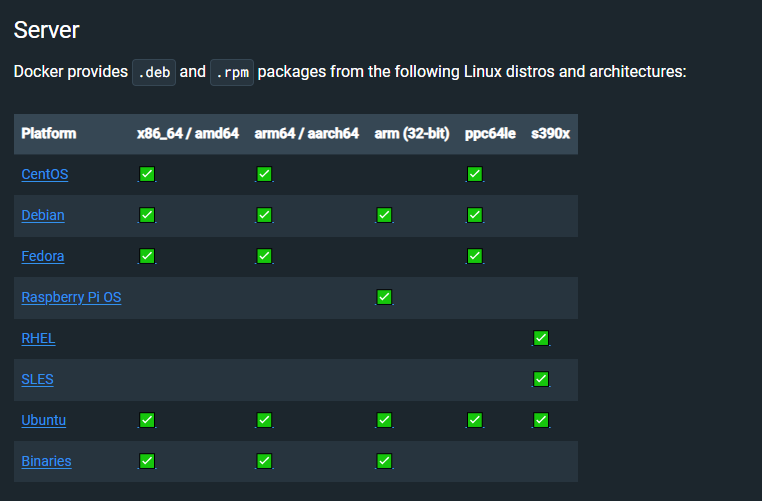Click RHEL s390x checkmark
Viewport: 762px width, 501px height.
pyautogui.click(x=541, y=338)
